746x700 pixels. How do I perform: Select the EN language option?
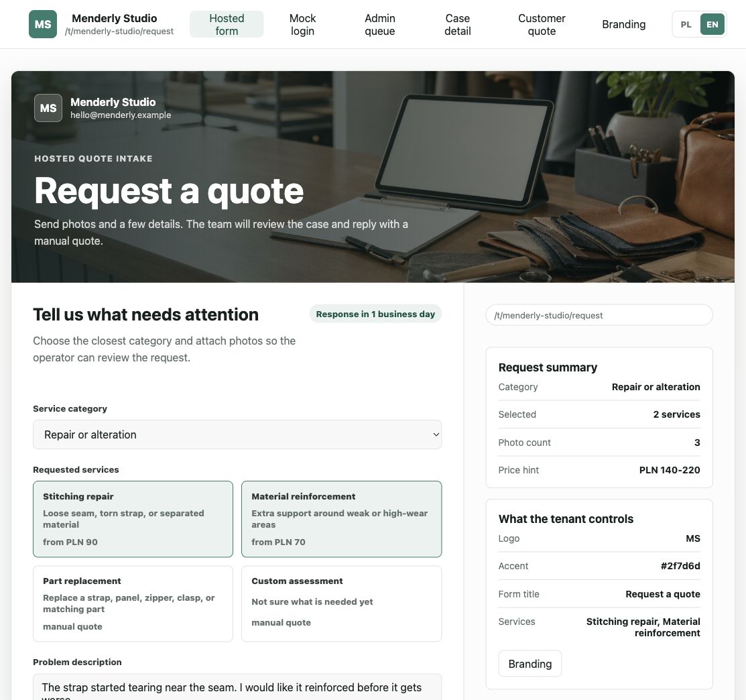tap(712, 24)
